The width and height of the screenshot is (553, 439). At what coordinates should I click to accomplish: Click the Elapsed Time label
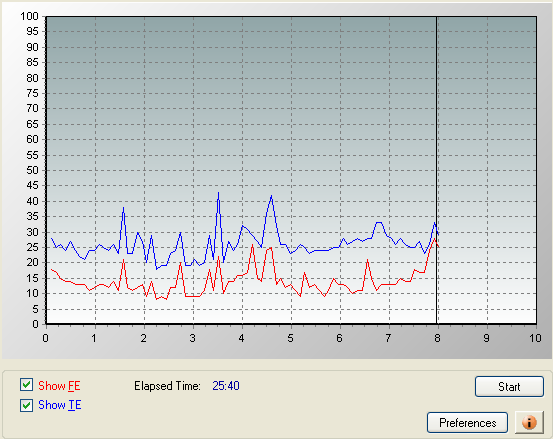(x=167, y=386)
